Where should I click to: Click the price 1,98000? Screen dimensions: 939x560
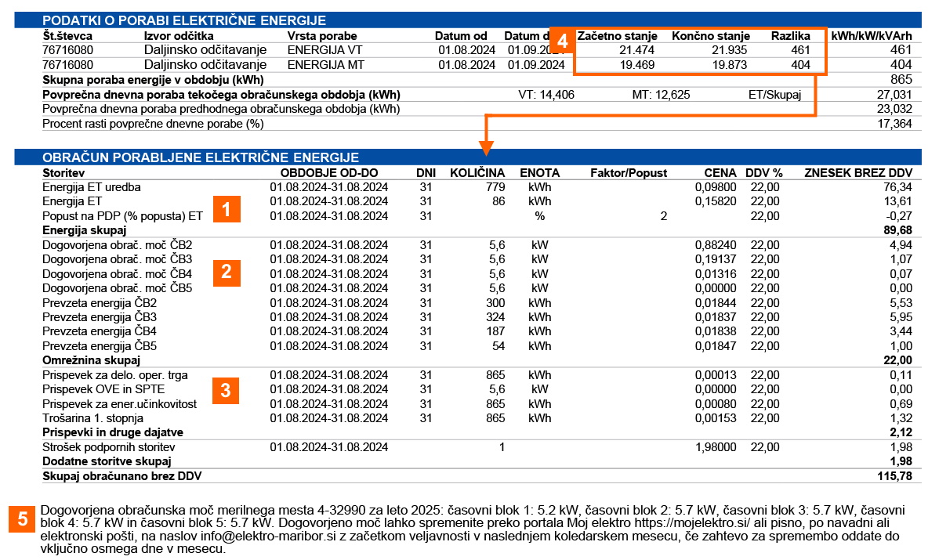click(715, 447)
